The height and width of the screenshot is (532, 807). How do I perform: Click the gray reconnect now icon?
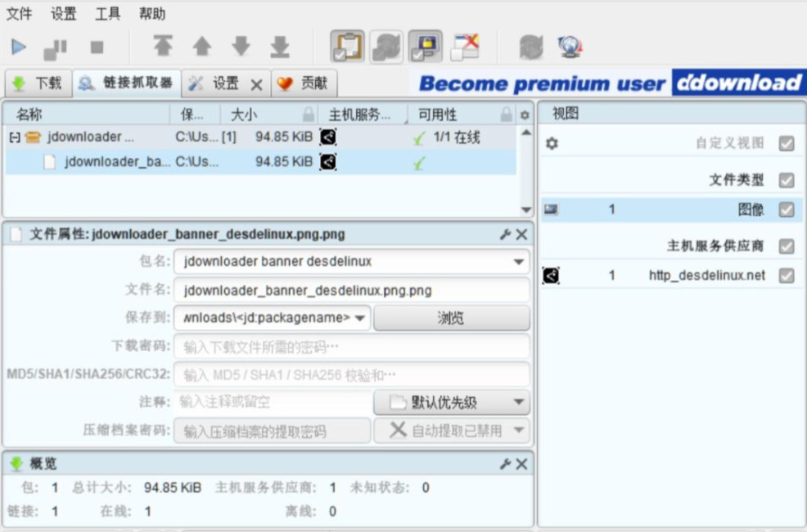(530, 47)
